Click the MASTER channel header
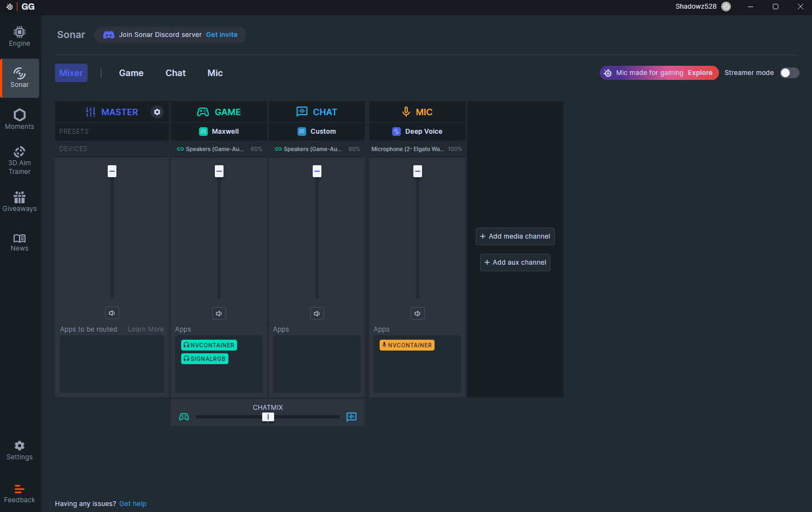 [112, 112]
